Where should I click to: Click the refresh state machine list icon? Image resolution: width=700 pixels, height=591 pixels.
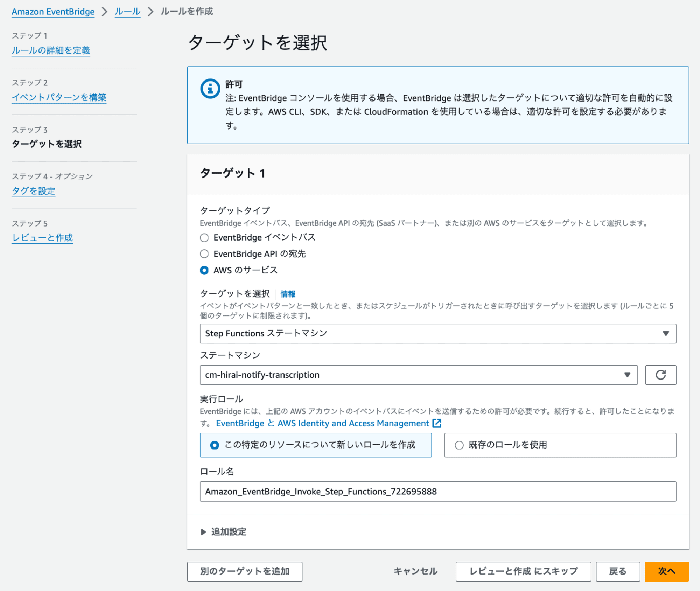(x=660, y=375)
